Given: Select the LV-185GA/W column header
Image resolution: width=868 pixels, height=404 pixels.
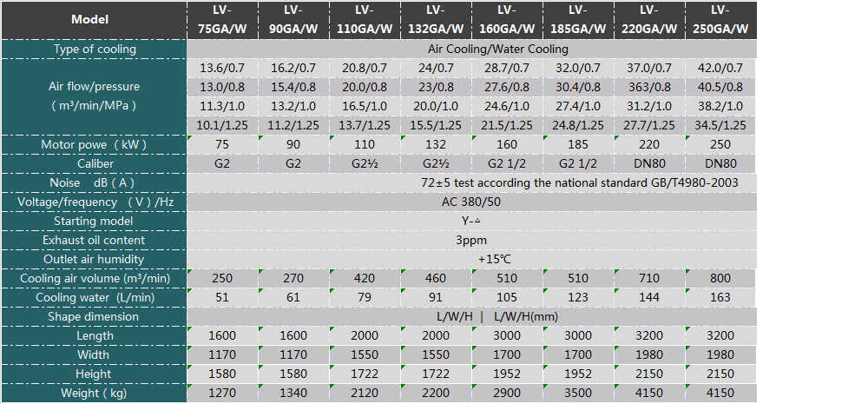Looking at the screenshot, I should (x=578, y=20).
